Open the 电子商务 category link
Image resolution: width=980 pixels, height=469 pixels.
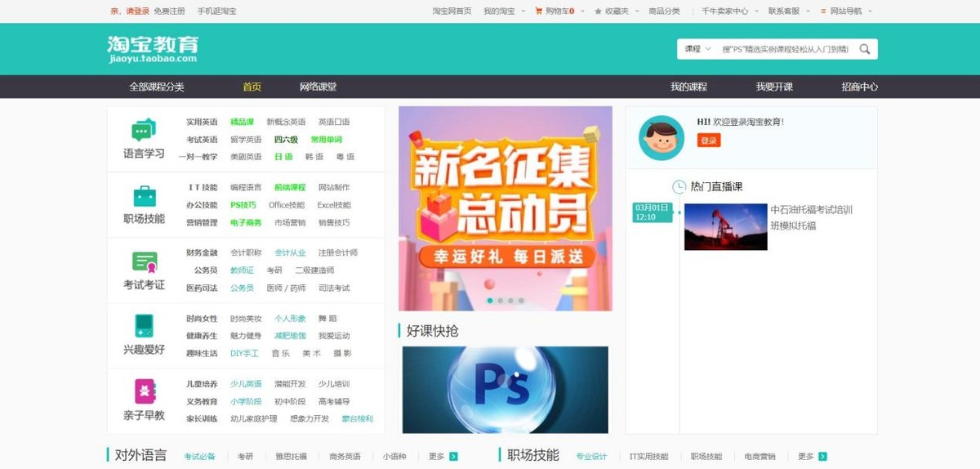point(246,222)
